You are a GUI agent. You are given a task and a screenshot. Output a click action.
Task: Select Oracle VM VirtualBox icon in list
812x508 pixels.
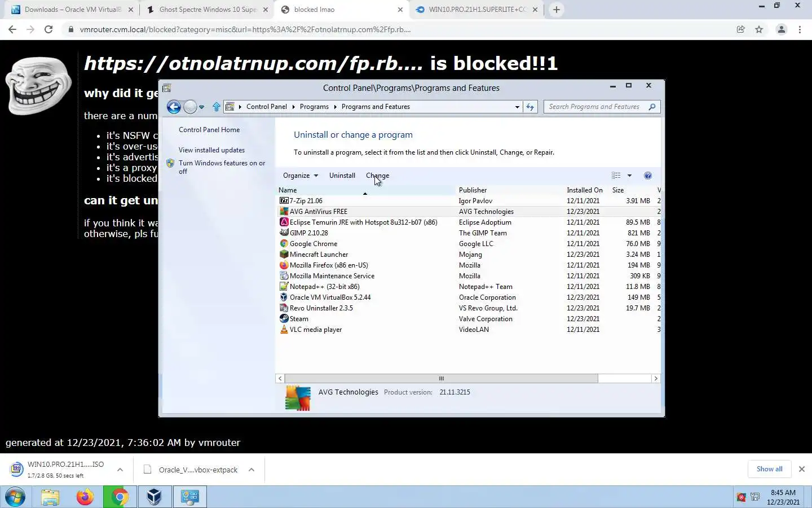pyautogui.click(x=284, y=297)
